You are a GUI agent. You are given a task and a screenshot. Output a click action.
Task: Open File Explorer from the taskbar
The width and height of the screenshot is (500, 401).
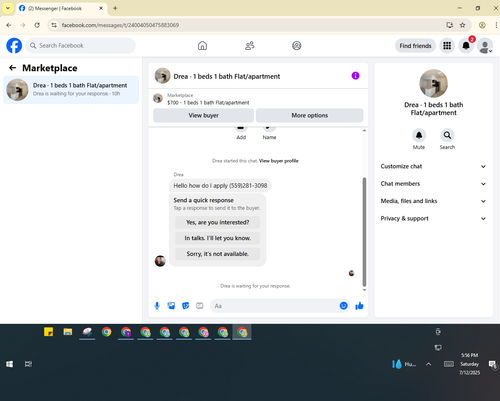pyautogui.click(x=68, y=332)
